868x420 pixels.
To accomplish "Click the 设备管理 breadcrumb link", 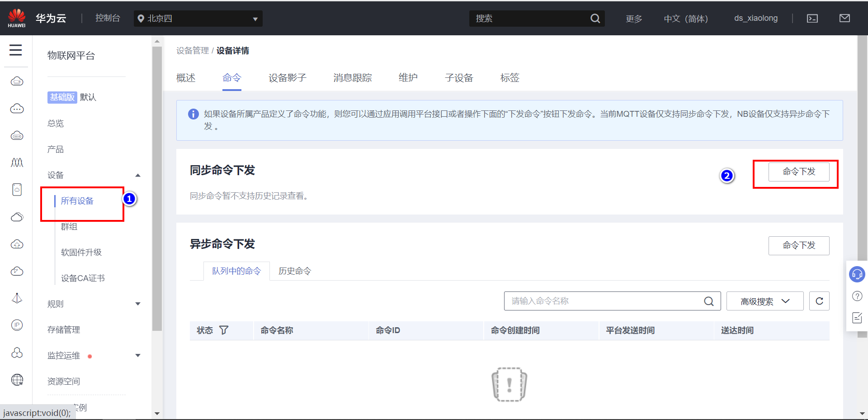I will (193, 51).
